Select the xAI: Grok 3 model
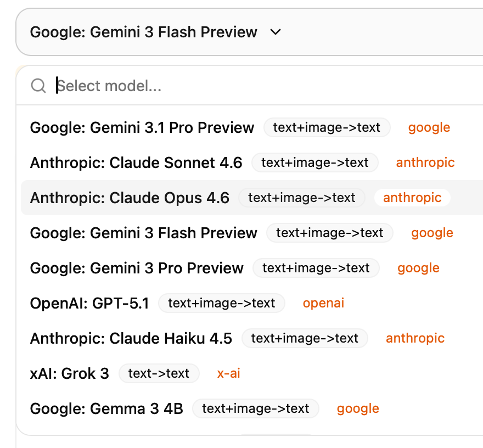Viewport: 483px width, 448px height. tap(70, 374)
